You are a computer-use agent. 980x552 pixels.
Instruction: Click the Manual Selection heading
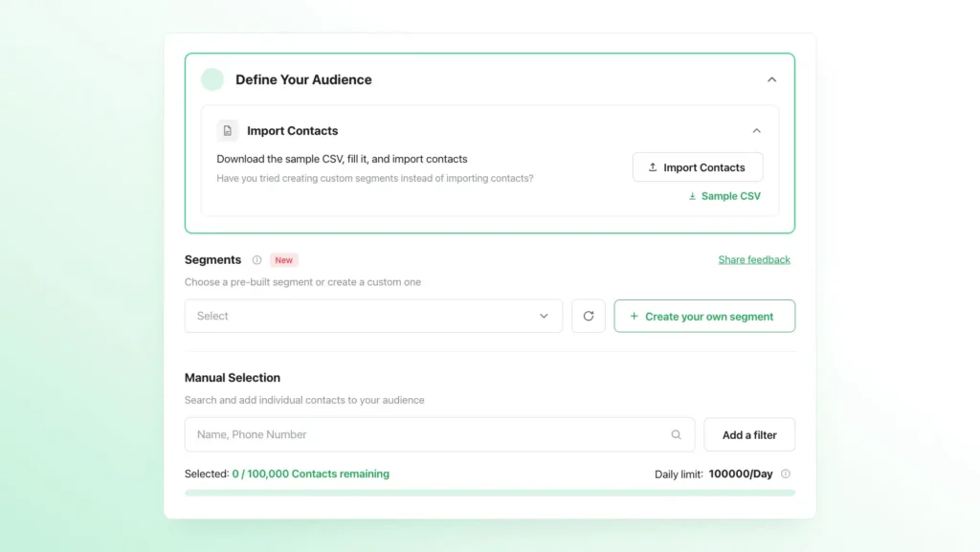(x=233, y=378)
